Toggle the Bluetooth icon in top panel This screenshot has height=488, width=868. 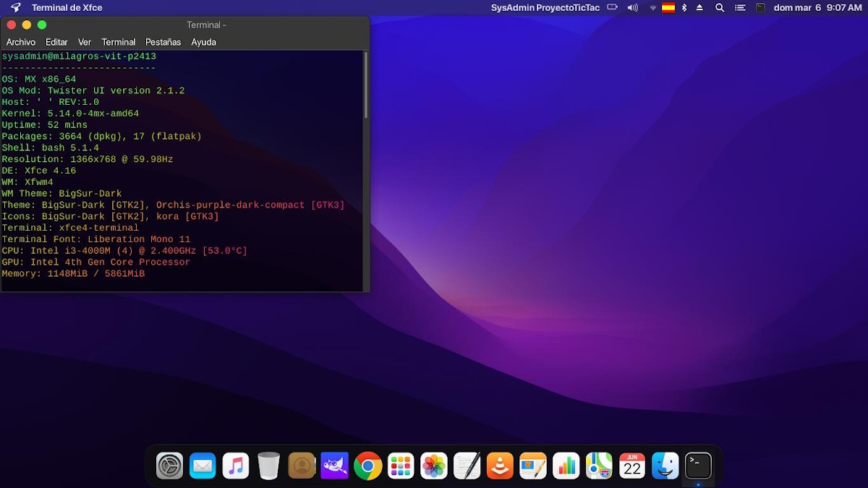tap(684, 7)
